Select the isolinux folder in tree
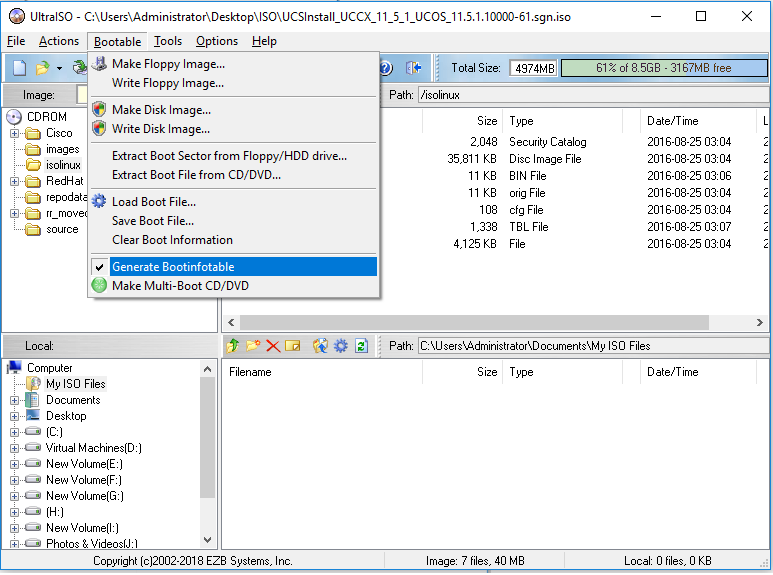 63,165
